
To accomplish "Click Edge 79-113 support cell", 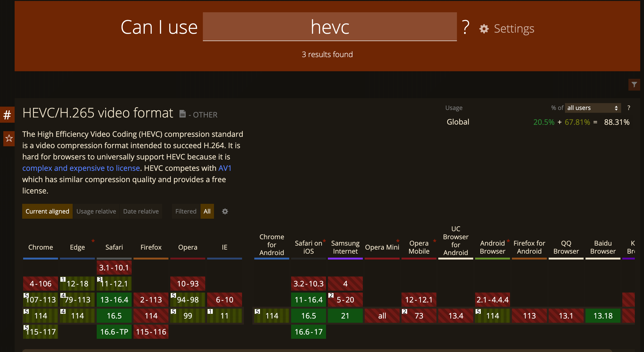I will pos(77,299).
